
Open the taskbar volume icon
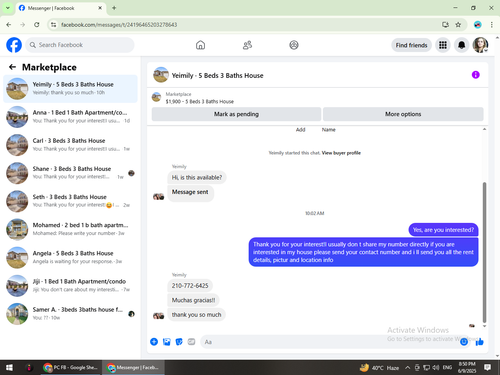435,367
